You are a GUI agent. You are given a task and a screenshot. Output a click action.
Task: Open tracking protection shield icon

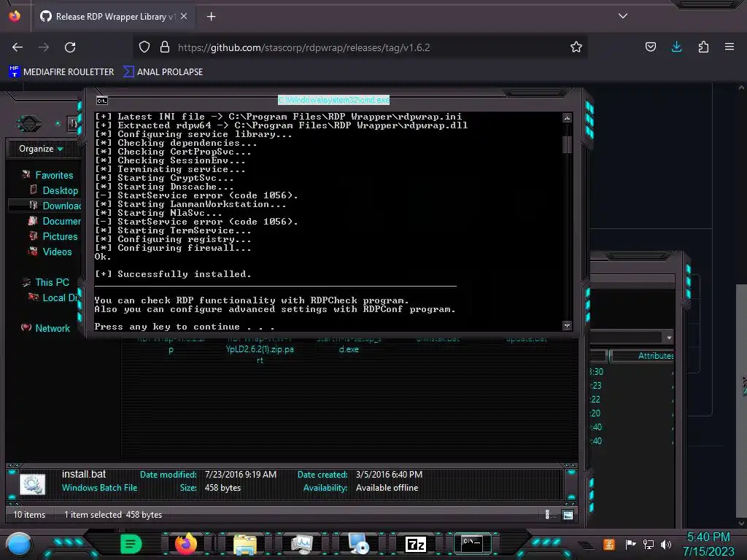tap(144, 47)
